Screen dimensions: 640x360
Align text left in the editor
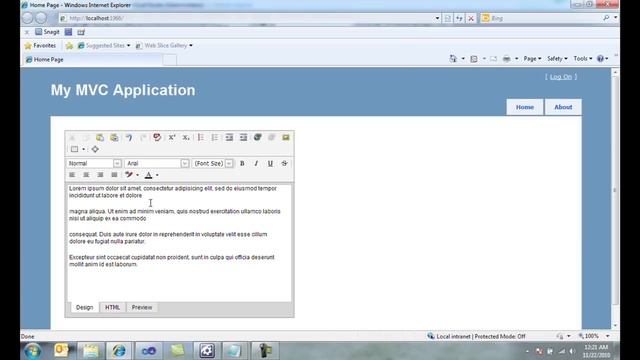[72, 175]
